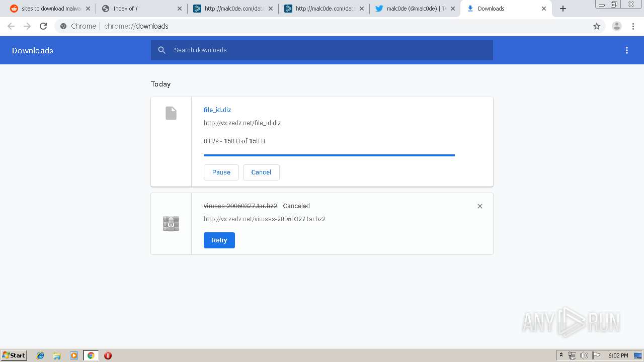
Task: Click the file_id.diz generic file icon
Action: (x=171, y=113)
